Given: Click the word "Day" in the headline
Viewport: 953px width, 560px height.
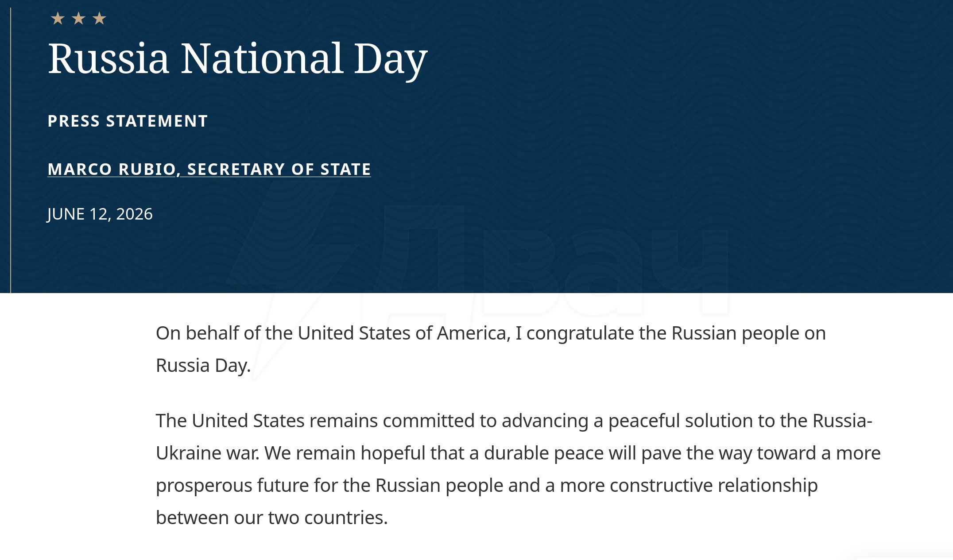Looking at the screenshot, I should [391, 61].
